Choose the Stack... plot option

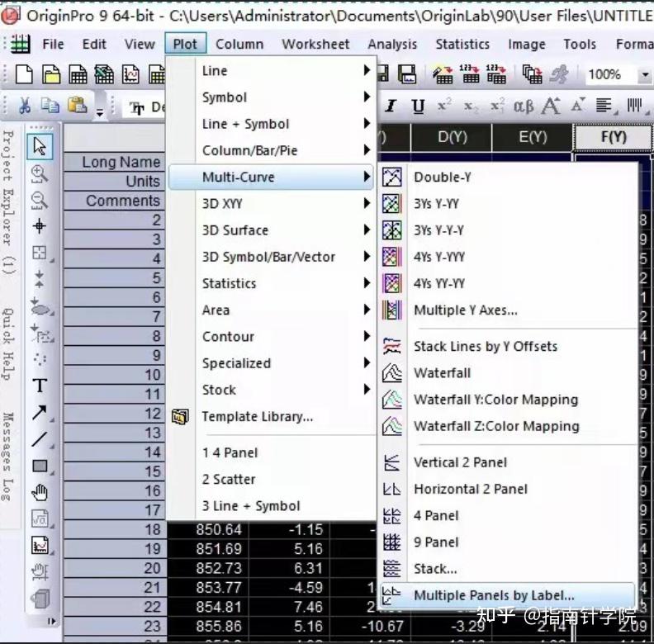tap(508, 569)
